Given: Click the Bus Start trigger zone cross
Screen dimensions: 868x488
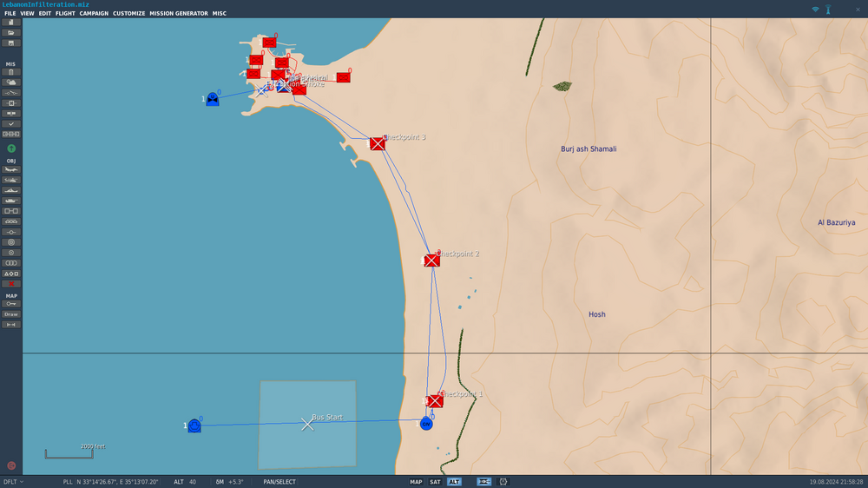Looking at the screenshot, I should pyautogui.click(x=307, y=425).
